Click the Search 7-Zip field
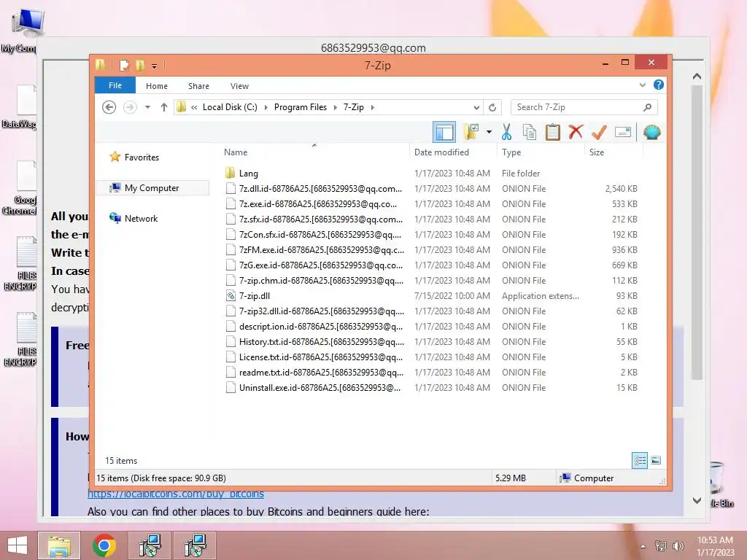 pyautogui.click(x=584, y=107)
